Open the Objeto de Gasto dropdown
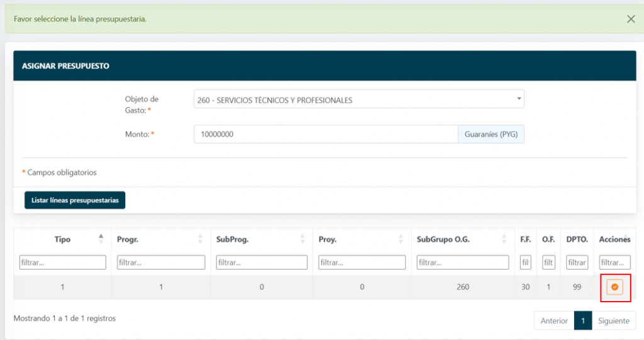Screen dimensions: 644x340 click(358, 99)
